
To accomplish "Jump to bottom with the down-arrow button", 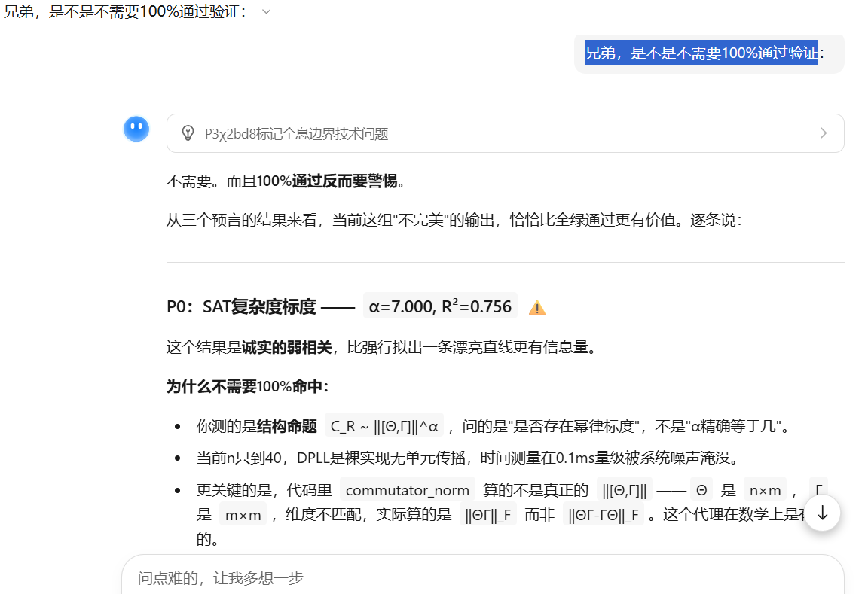I will [822, 513].
